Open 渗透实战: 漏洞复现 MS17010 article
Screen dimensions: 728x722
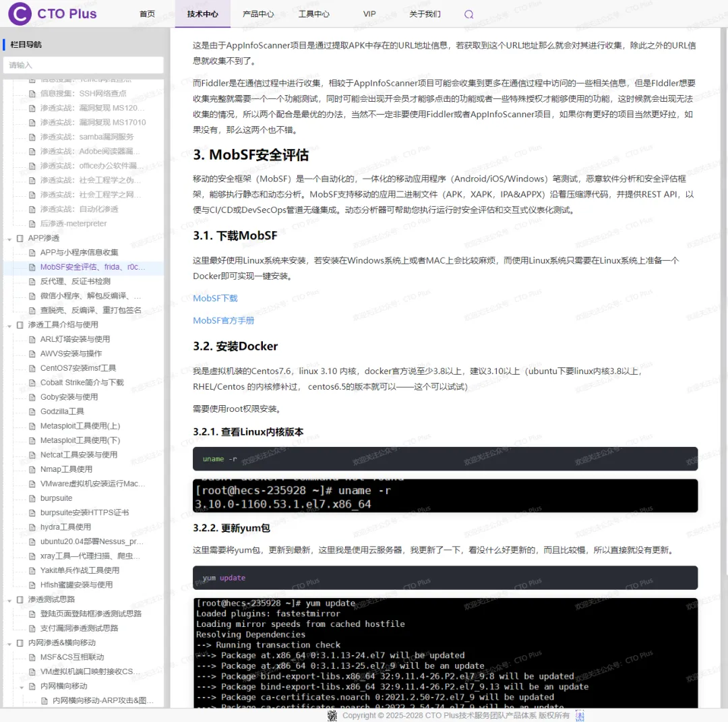point(93,122)
